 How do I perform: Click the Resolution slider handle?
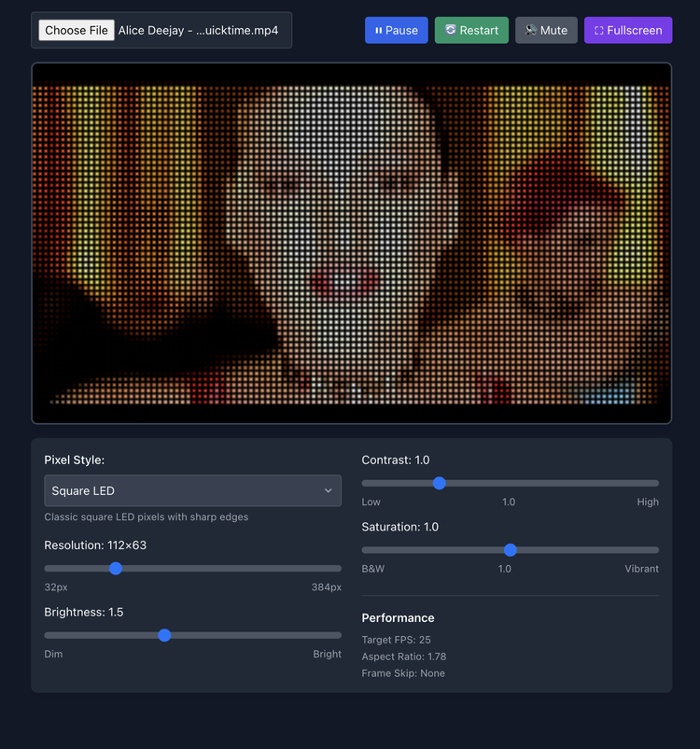pos(116,568)
